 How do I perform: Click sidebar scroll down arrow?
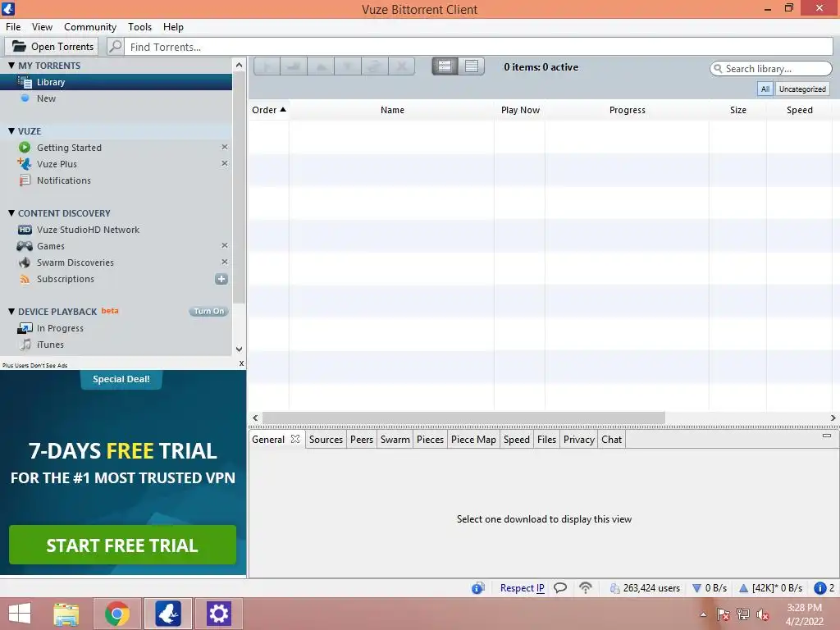[239, 349]
